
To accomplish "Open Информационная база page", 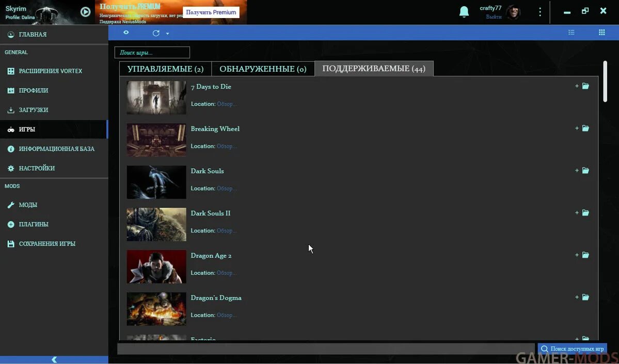I will point(54,149).
